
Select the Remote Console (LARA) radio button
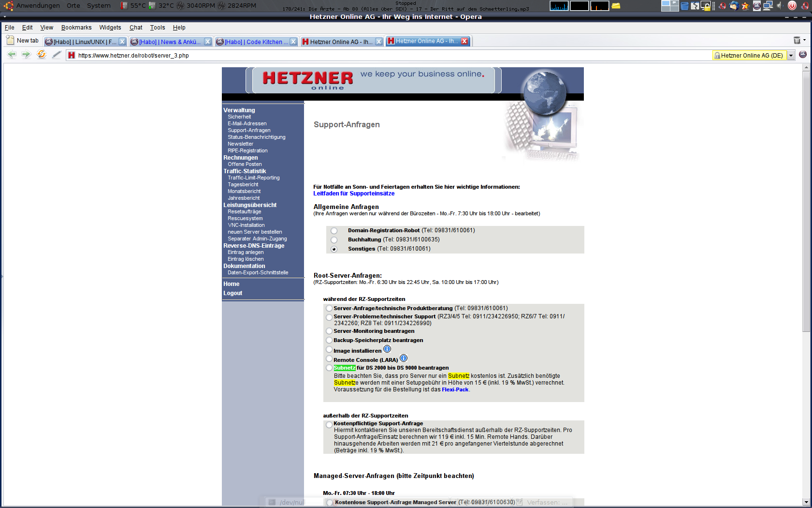pos(329,359)
